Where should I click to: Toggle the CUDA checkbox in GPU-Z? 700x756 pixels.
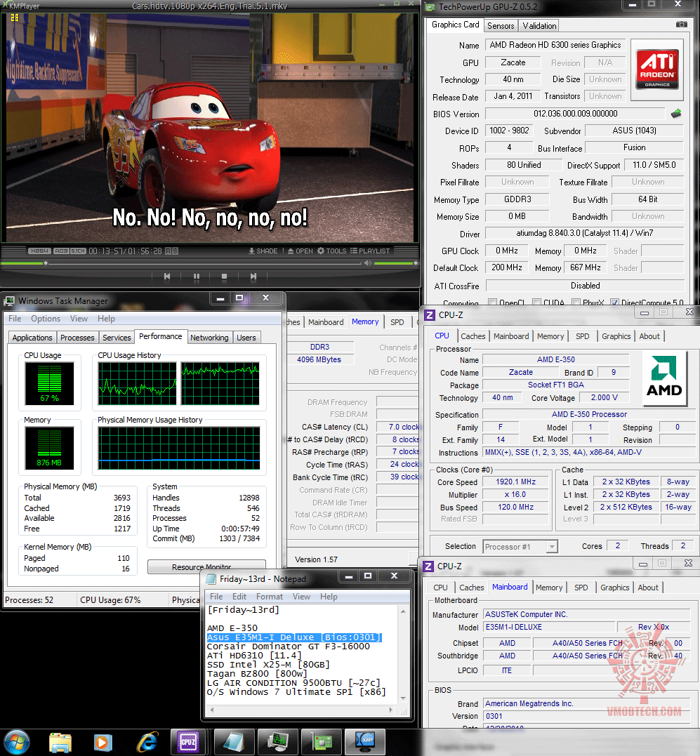pyautogui.click(x=536, y=303)
